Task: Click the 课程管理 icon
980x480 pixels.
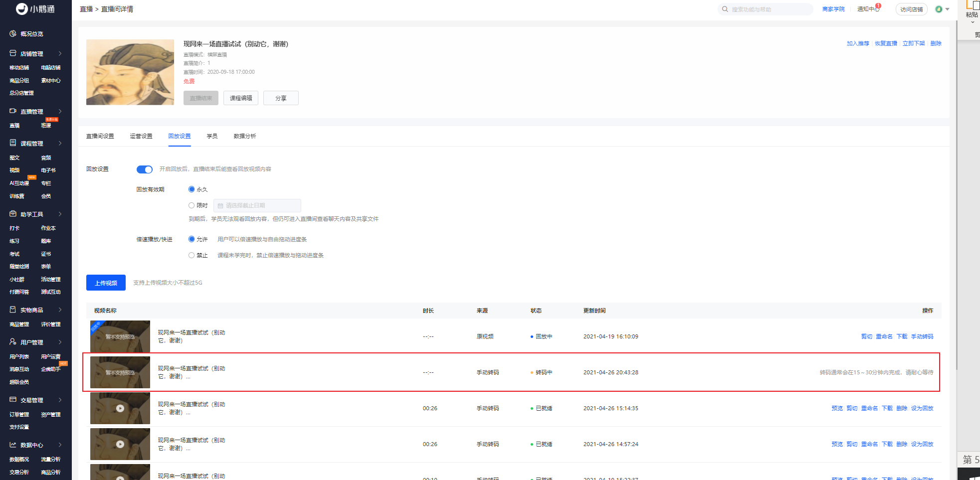Action: tap(13, 143)
